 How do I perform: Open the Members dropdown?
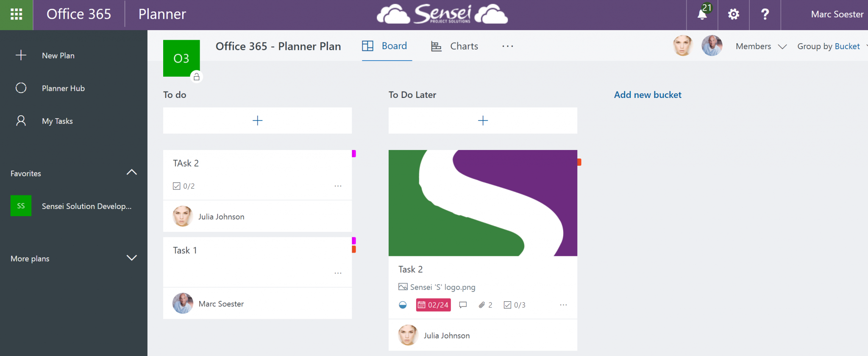(x=761, y=46)
